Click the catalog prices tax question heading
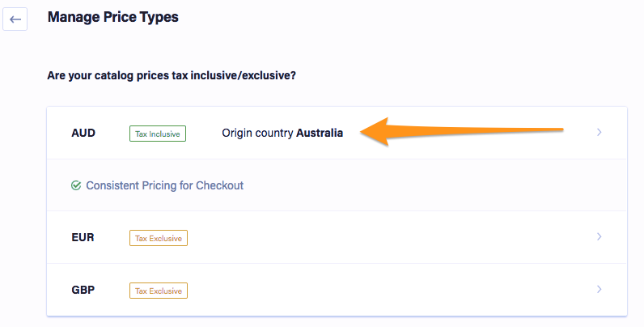This screenshot has height=327, width=644. [172, 75]
